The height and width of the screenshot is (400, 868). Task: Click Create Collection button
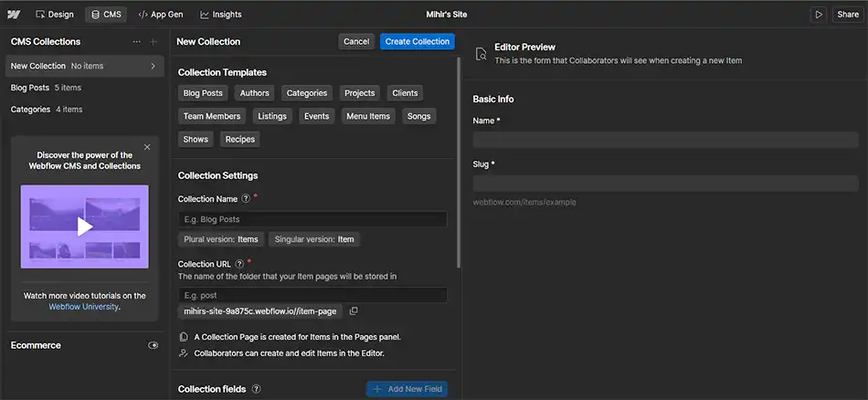click(418, 41)
